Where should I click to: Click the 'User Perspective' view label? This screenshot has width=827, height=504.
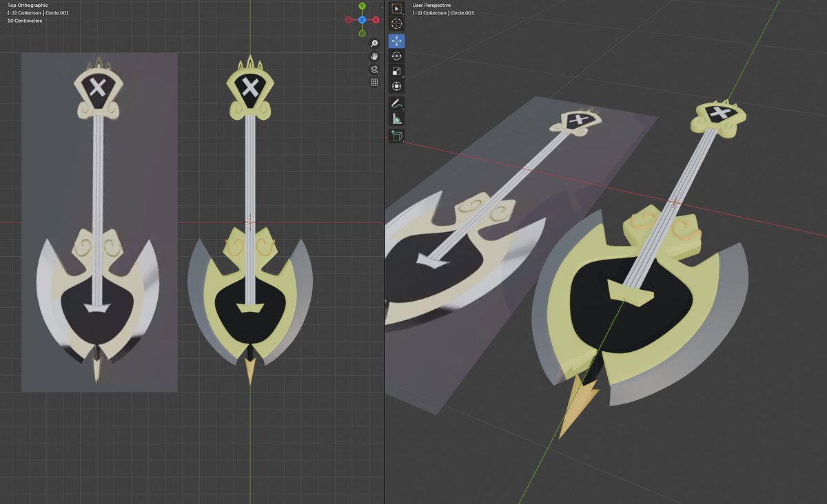pos(431,6)
